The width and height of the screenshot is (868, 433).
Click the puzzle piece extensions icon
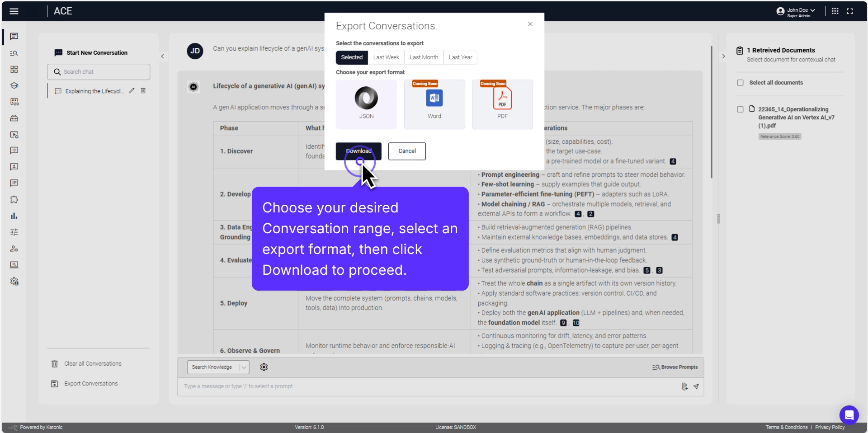(x=14, y=199)
